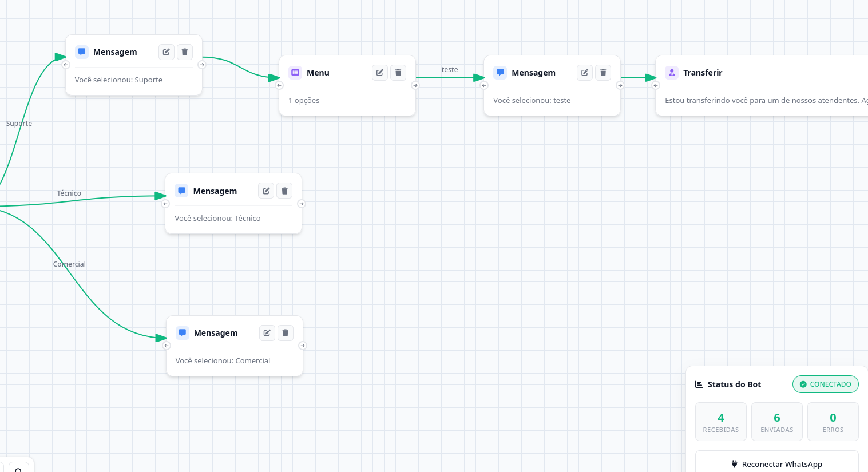Click the chat bubble icon on Menu node

point(295,72)
